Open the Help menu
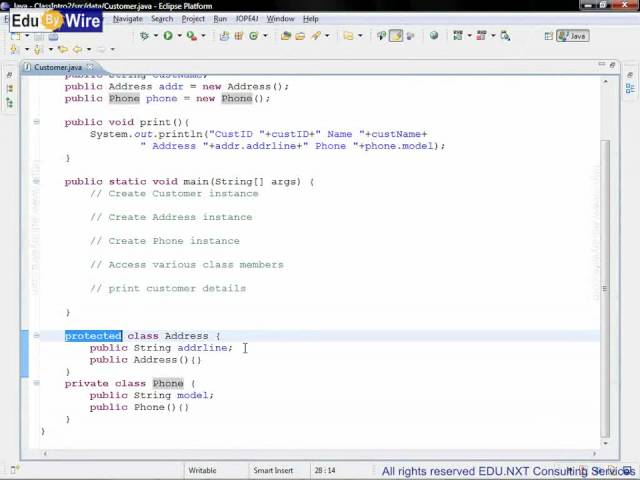Image resolution: width=640 pixels, height=480 pixels. [x=311, y=19]
